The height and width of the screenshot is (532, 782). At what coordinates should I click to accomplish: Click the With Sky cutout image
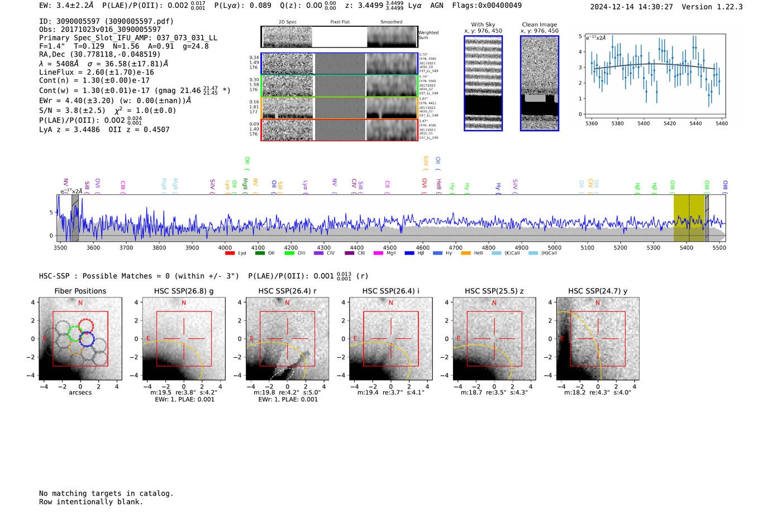(483, 83)
